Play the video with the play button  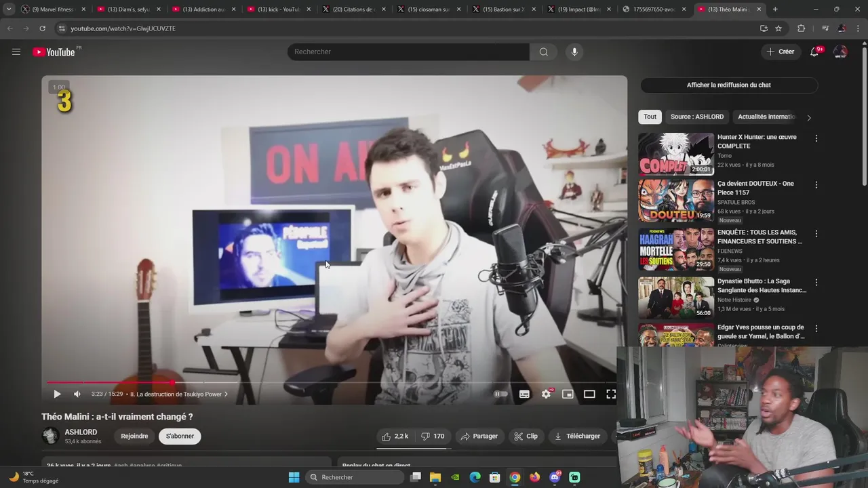(x=57, y=394)
